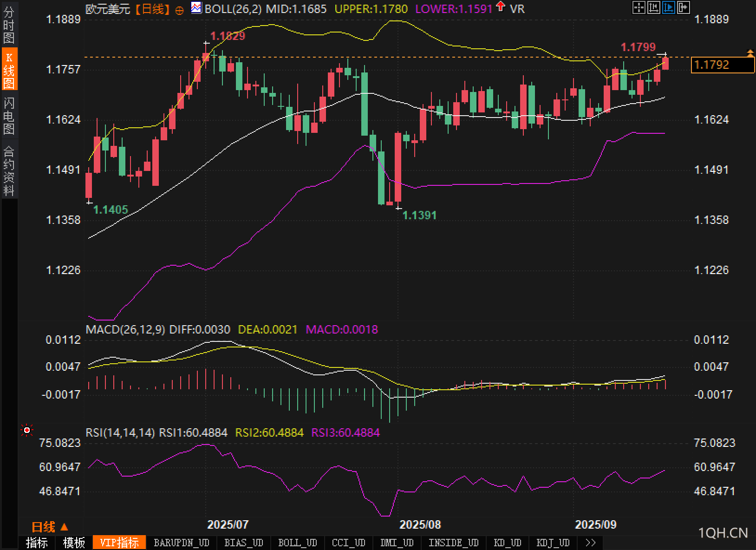This screenshot has width=756, height=550.
Task: Click the 【日线】 period label in header
Action: click(153, 9)
